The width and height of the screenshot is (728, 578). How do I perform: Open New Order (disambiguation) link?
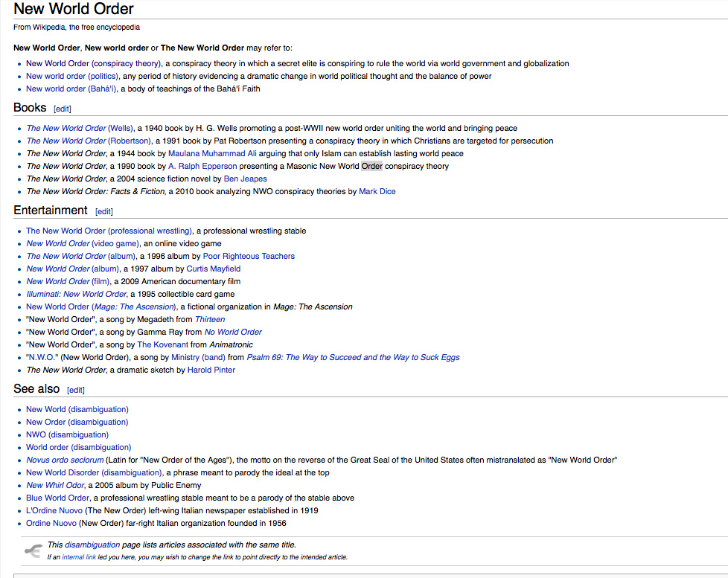click(77, 422)
